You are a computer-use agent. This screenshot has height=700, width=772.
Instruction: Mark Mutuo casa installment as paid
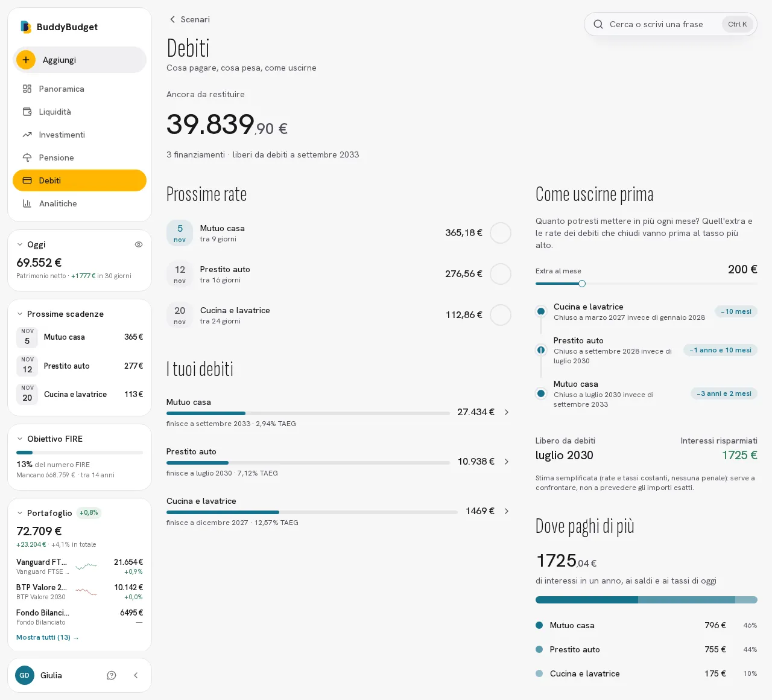[x=501, y=233]
